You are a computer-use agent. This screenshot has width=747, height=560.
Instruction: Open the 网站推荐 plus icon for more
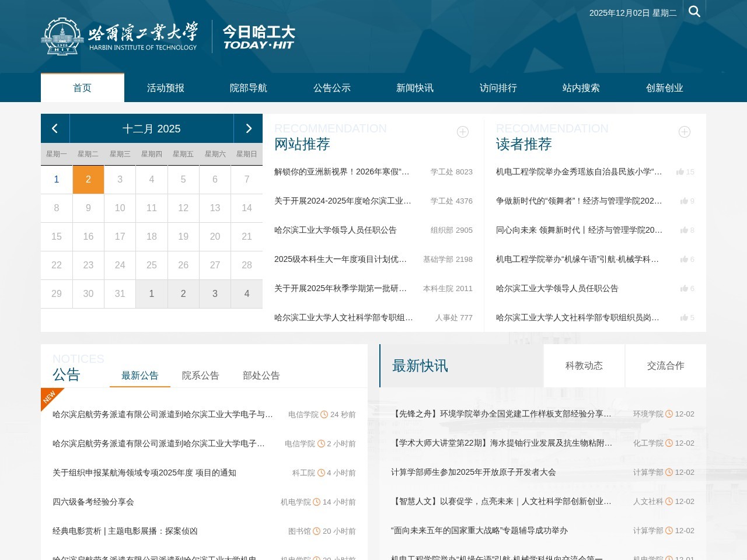point(462,132)
